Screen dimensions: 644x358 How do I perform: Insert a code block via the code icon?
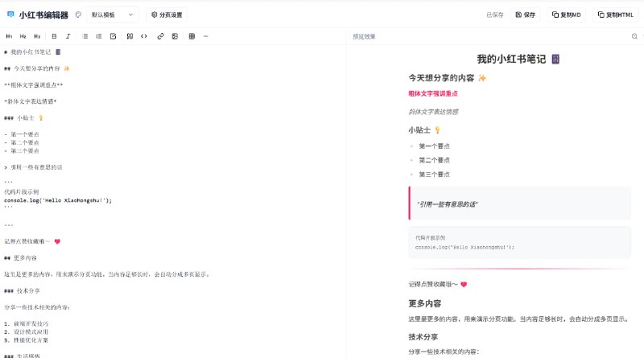tap(144, 36)
